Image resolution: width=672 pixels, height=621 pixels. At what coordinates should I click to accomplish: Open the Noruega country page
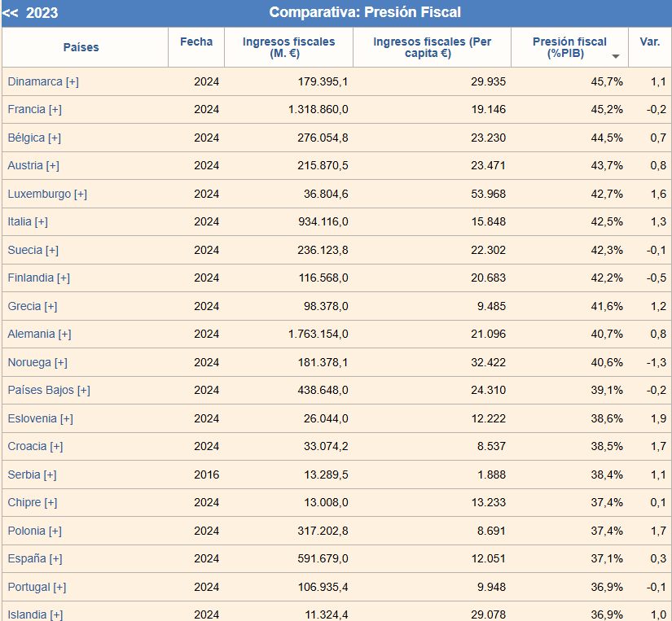tap(31, 362)
